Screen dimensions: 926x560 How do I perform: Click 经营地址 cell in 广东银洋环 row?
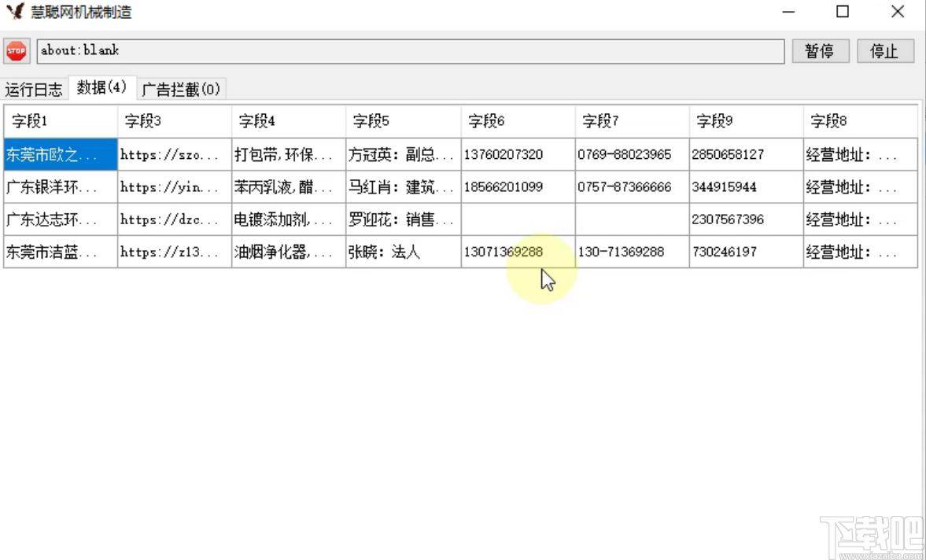861,187
